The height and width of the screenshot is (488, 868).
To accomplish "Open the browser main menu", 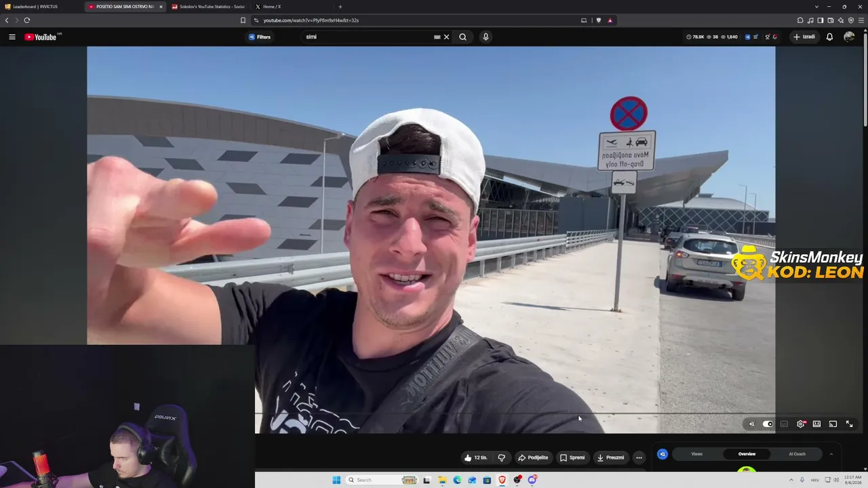I will (x=861, y=20).
